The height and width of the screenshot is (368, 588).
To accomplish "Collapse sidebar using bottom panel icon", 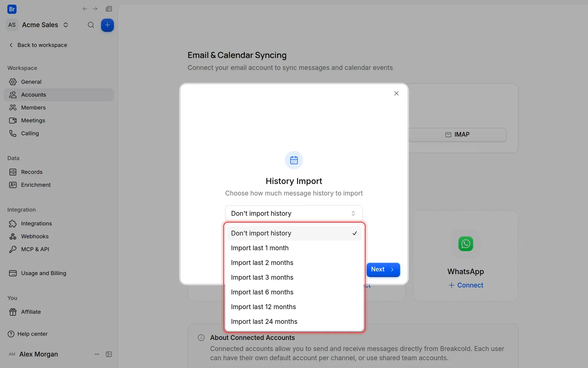I will [109, 354].
